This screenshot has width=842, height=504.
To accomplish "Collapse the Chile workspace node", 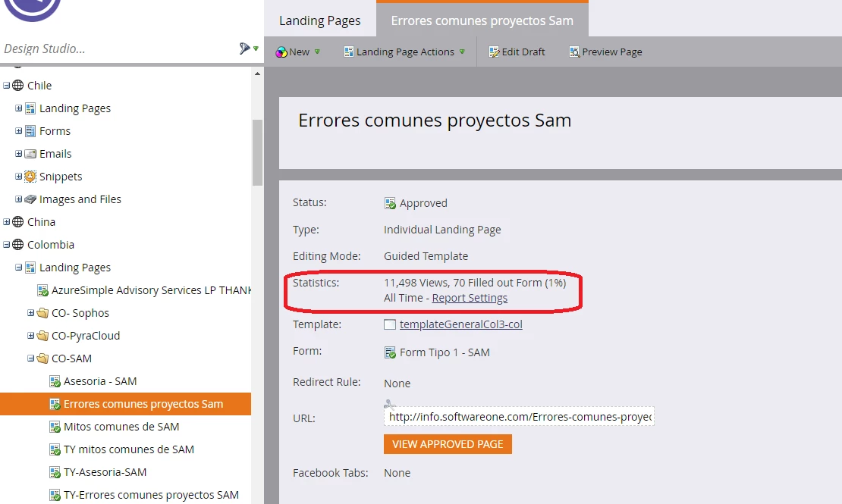I will 6,86.
